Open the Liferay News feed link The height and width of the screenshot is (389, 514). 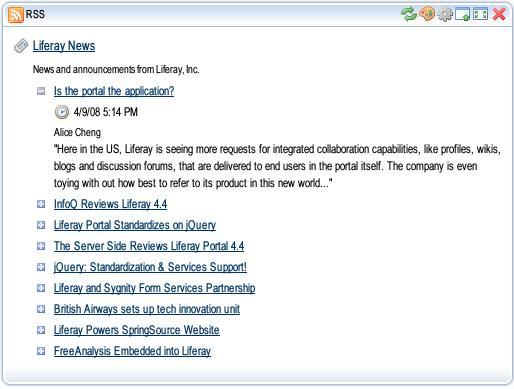click(64, 46)
